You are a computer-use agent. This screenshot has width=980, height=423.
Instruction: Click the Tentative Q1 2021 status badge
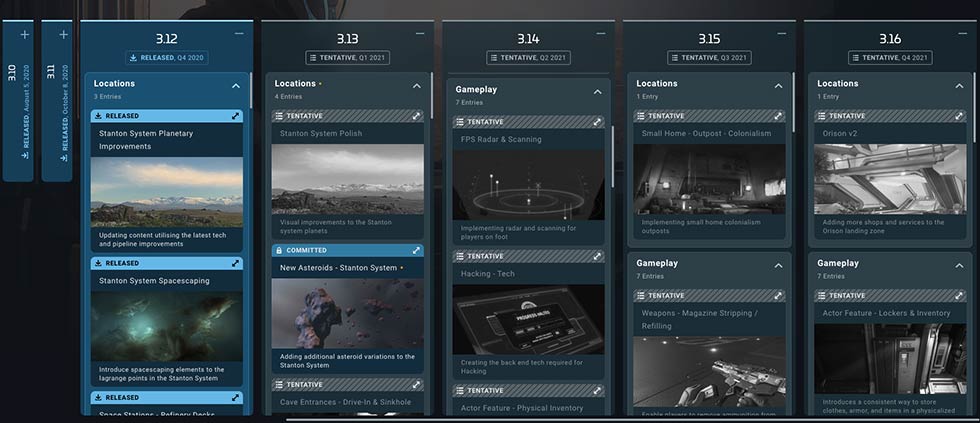pyautogui.click(x=348, y=57)
